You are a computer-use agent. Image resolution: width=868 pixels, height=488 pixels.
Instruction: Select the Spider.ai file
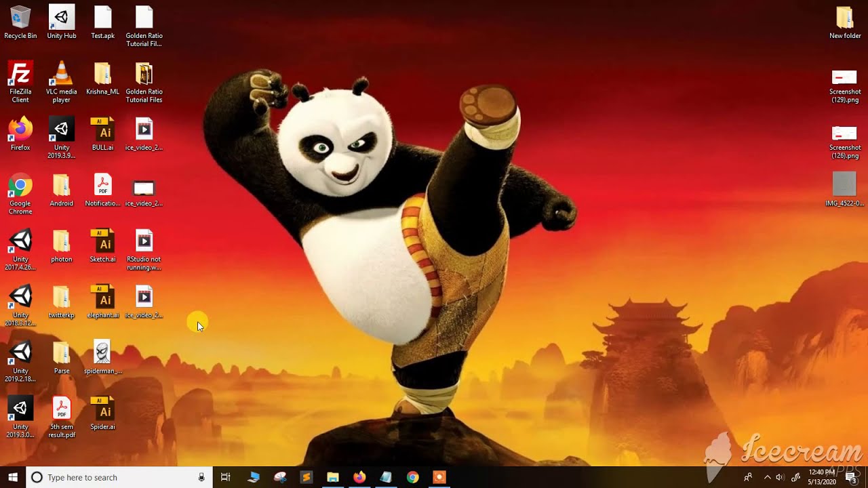(103, 413)
